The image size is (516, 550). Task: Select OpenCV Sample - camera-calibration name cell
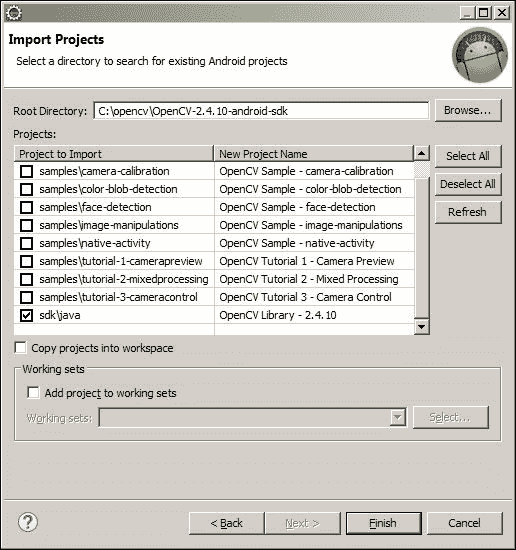tap(314, 171)
